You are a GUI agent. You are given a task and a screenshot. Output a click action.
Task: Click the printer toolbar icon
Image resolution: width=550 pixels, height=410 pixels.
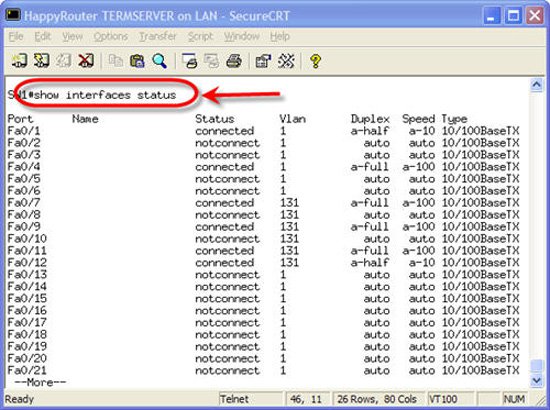(234, 61)
